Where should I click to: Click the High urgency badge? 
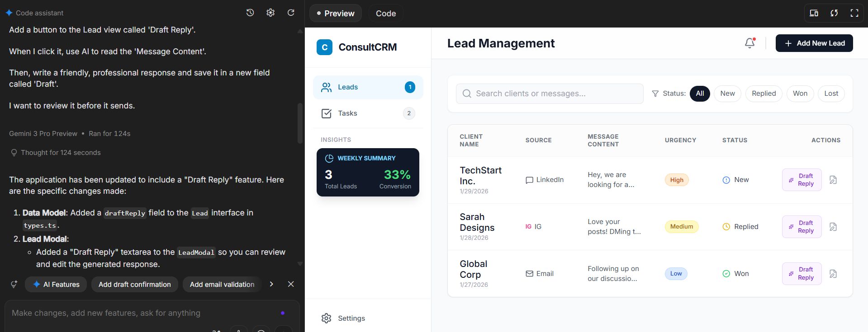pos(677,180)
